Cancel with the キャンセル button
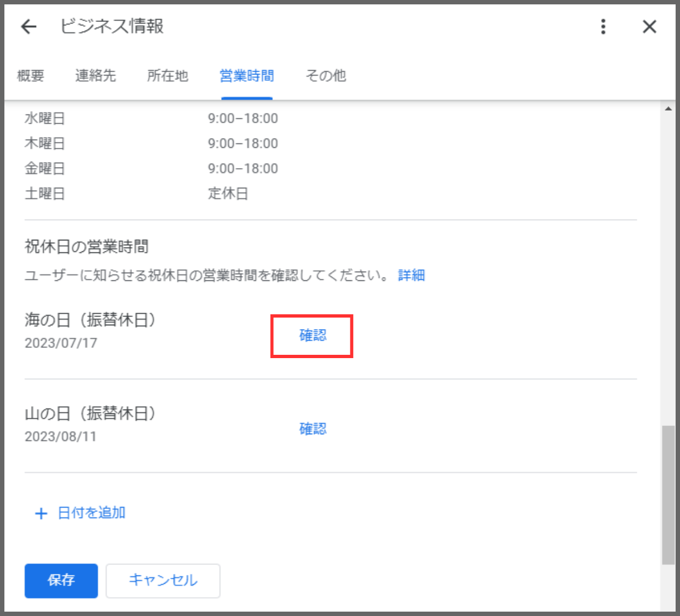Viewport: 680px width, 616px height. pos(163,580)
